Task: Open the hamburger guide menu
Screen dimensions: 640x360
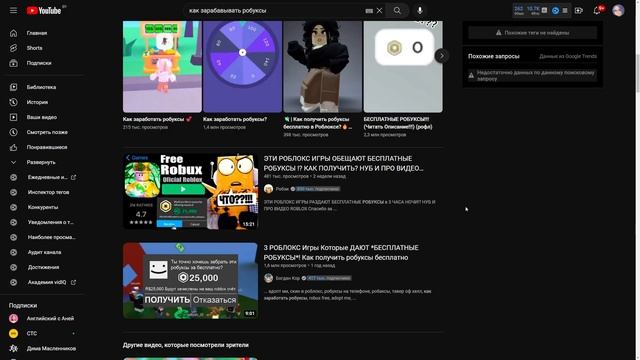Action: pos(13,11)
